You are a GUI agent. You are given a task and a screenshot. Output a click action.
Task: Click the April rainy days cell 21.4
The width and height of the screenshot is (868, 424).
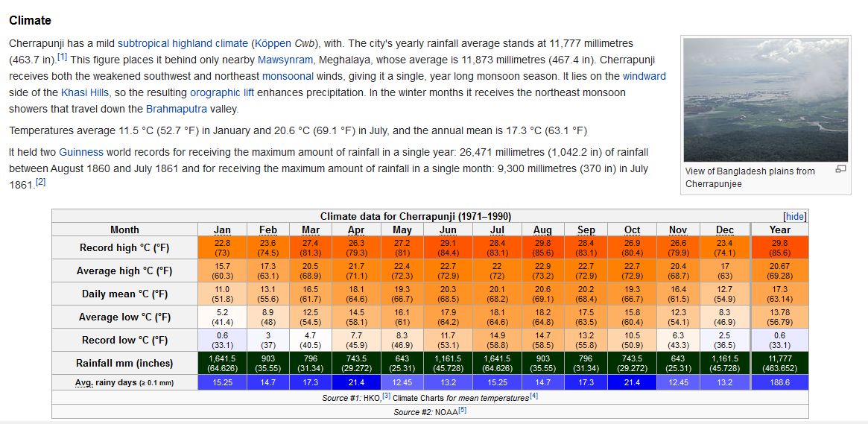click(356, 382)
